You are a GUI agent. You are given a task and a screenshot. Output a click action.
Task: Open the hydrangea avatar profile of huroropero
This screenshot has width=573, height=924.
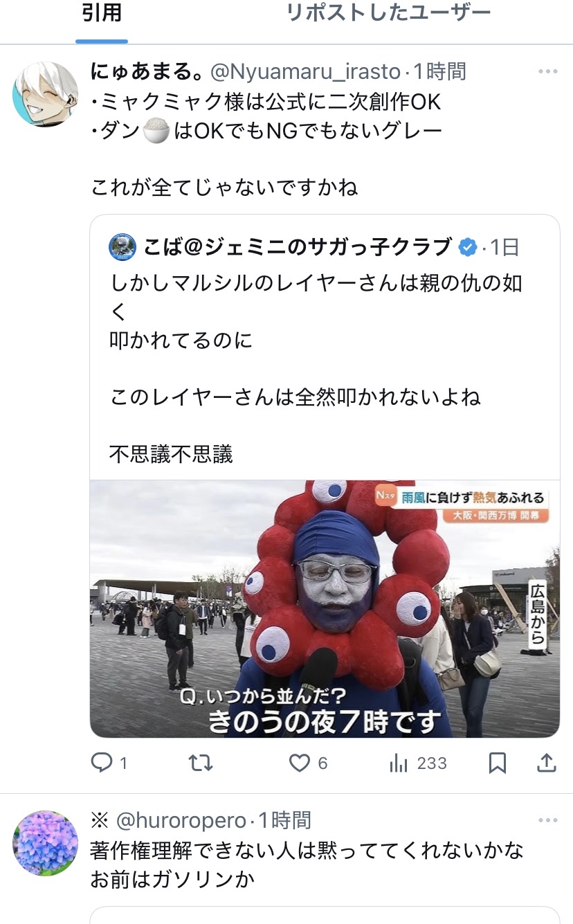[46, 843]
